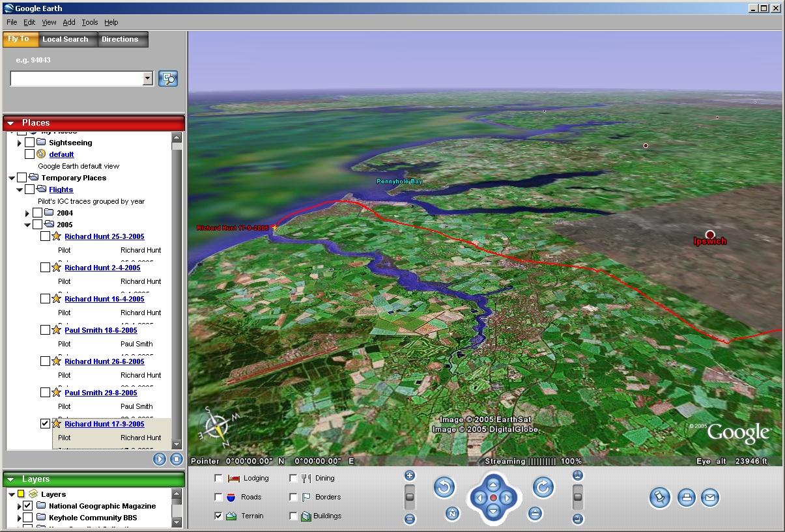Click the search magnifier button beside the Fly To box
The image size is (785, 532).
[x=168, y=79]
